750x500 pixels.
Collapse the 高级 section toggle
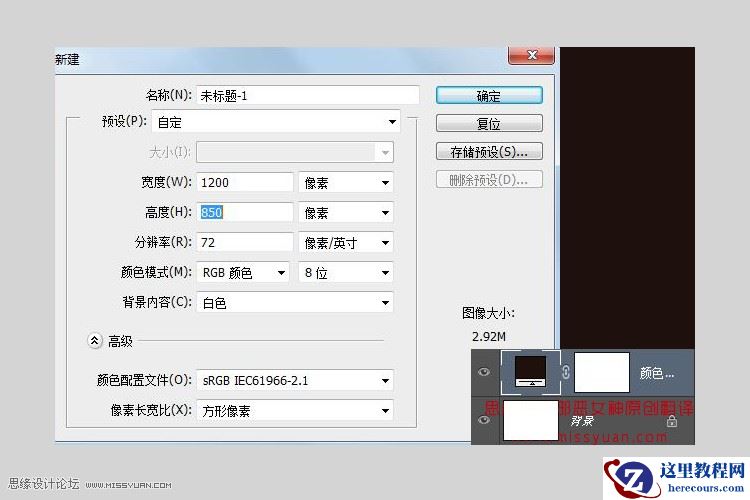pos(95,341)
